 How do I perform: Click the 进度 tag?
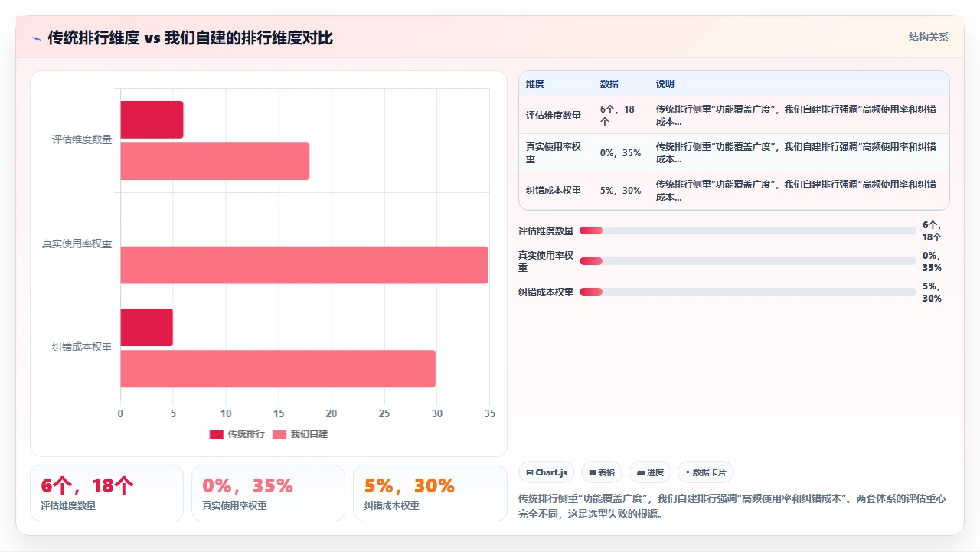point(650,472)
